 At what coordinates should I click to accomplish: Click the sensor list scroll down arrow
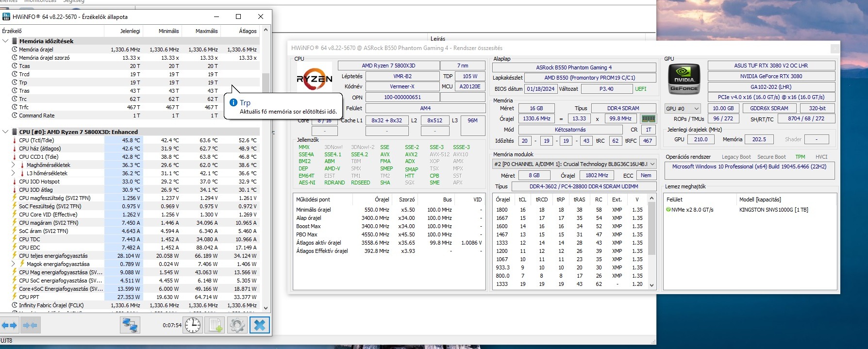(266, 308)
